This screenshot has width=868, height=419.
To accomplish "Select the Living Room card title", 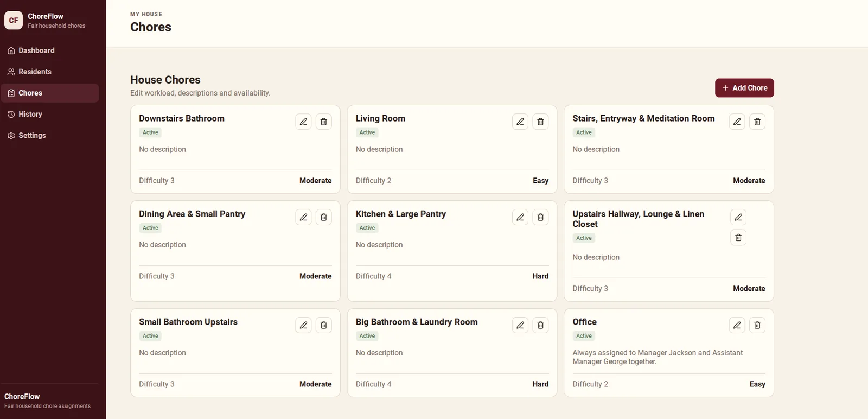I will (380, 118).
